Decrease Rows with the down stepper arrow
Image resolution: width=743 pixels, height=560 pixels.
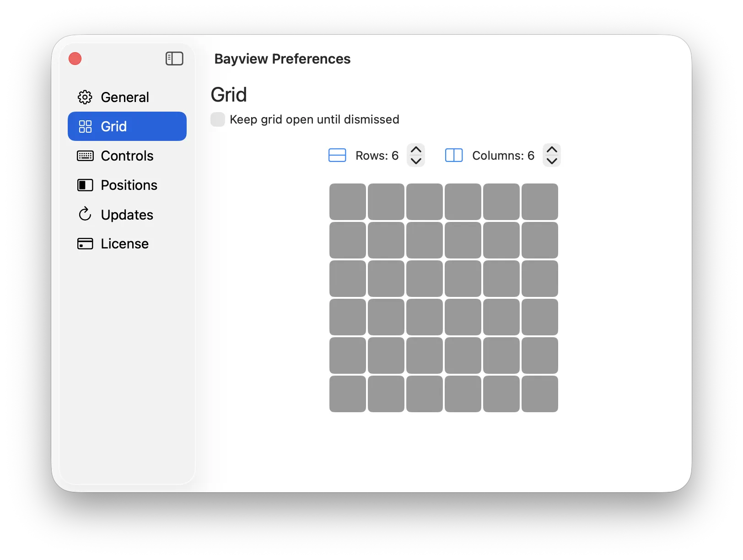point(416,161)
